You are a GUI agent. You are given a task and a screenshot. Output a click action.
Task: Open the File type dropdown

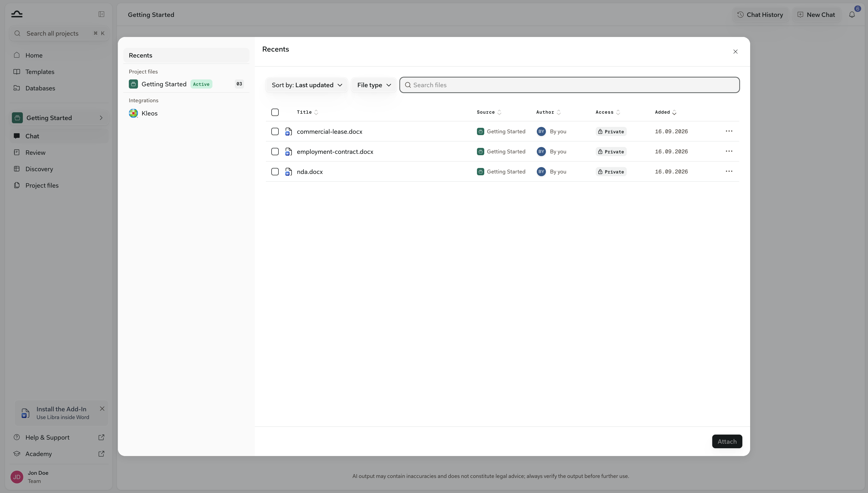click(x=374, y=85)
